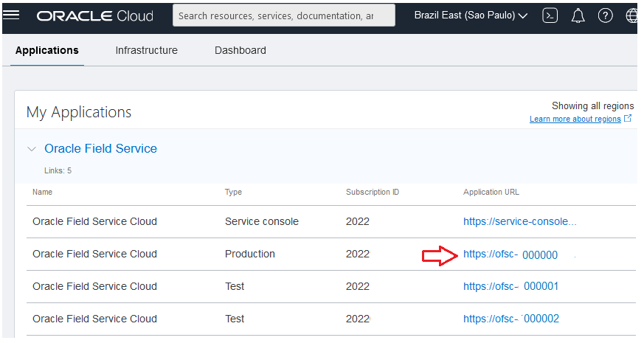The image size is (644, 343).
Task: Open the Test ofsc-000001 URL
Action: coord(511,286)
